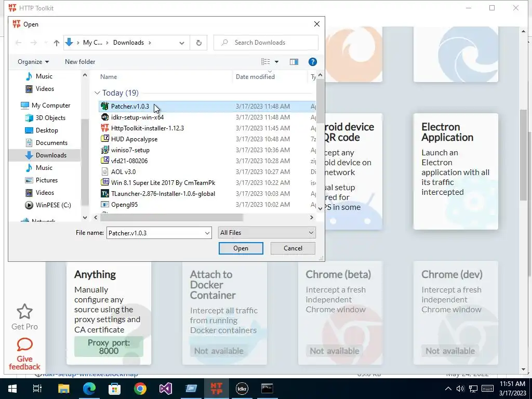Close the Open dialog
This screenshot has width=532, height=399.
pyautogui.click(x=316, y=24)
